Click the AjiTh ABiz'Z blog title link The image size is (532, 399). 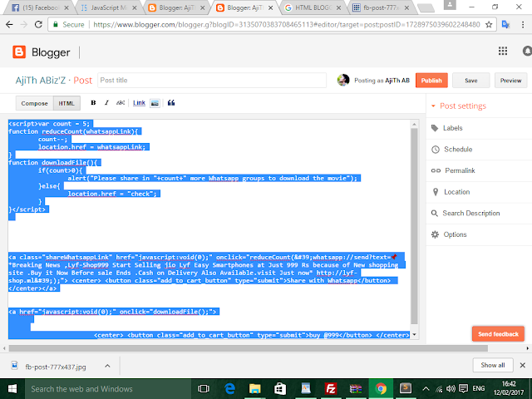tap(41, 81)
